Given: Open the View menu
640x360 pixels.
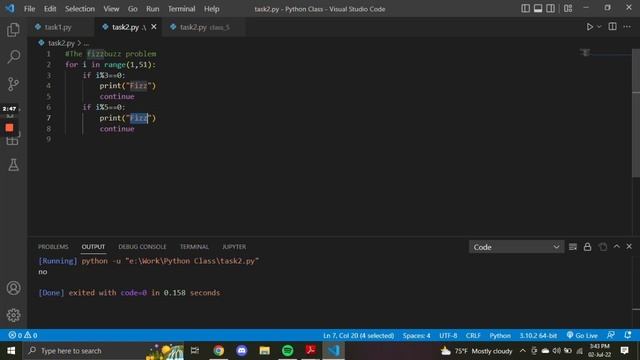Looking at the screenshot, I should (x=111, y=9).
